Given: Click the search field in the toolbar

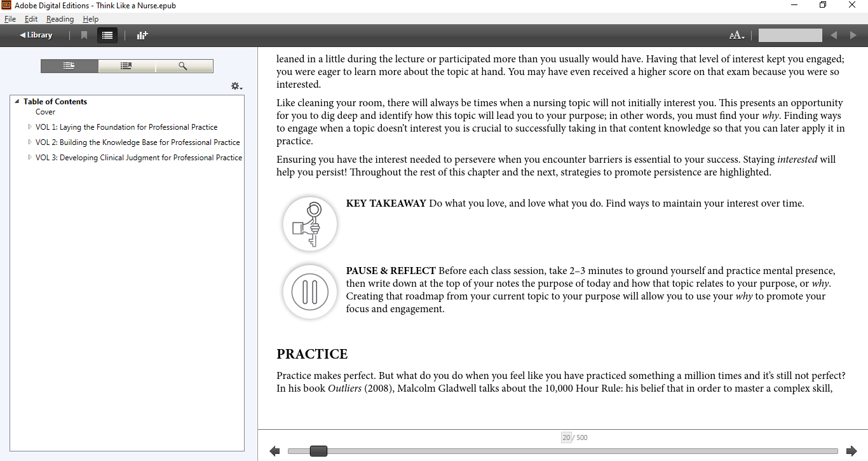Looking at the screenshot, I should coord(790,35).
